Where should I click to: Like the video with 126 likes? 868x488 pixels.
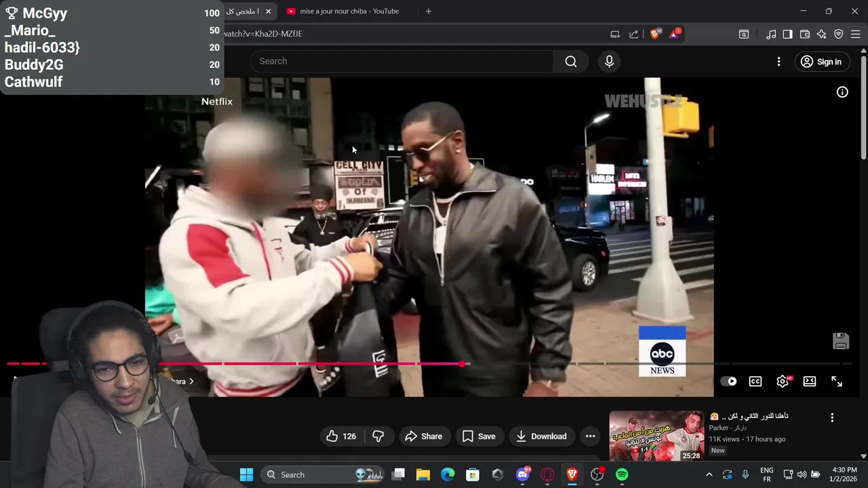pos(342,436)
